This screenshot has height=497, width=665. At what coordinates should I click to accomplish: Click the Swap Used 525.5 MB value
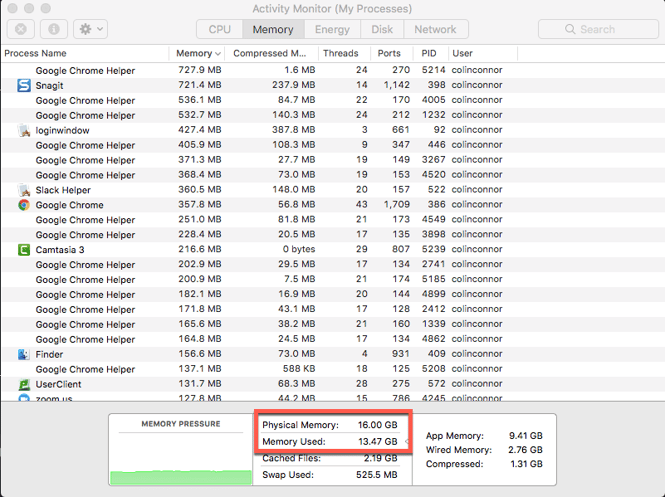click(x=377, y=475)
